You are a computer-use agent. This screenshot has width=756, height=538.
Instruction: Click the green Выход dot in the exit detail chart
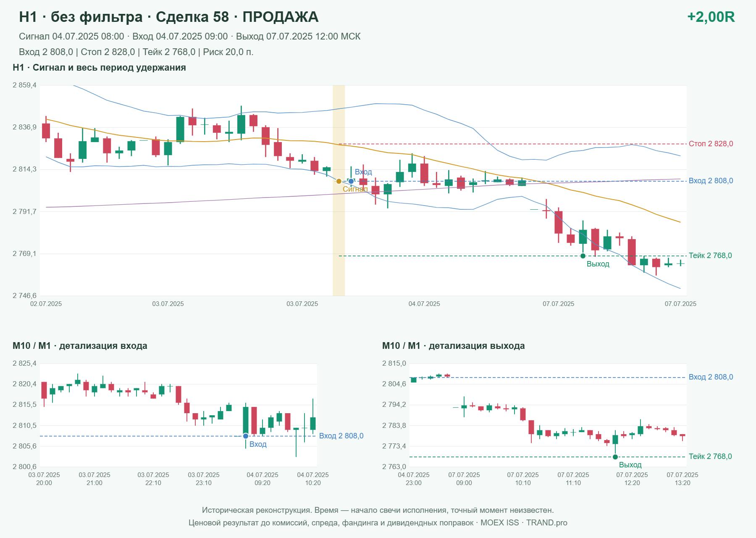point(615,457)
